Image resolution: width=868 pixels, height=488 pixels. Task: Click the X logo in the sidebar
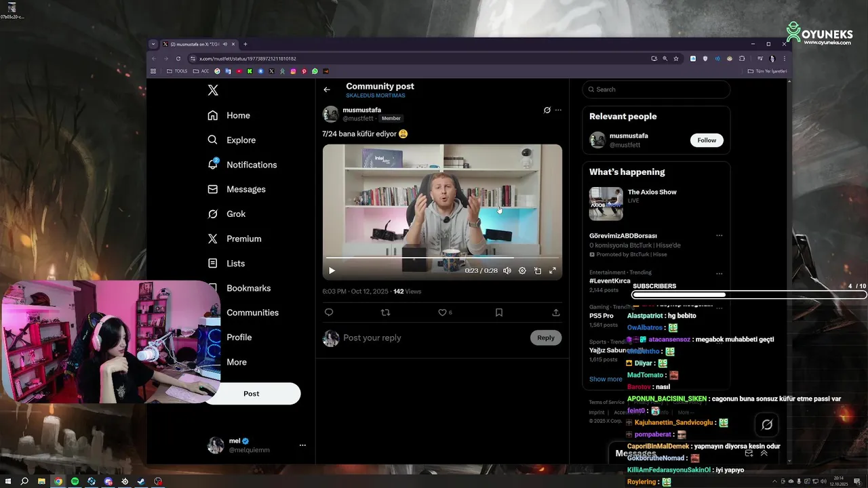coord(213,90)
